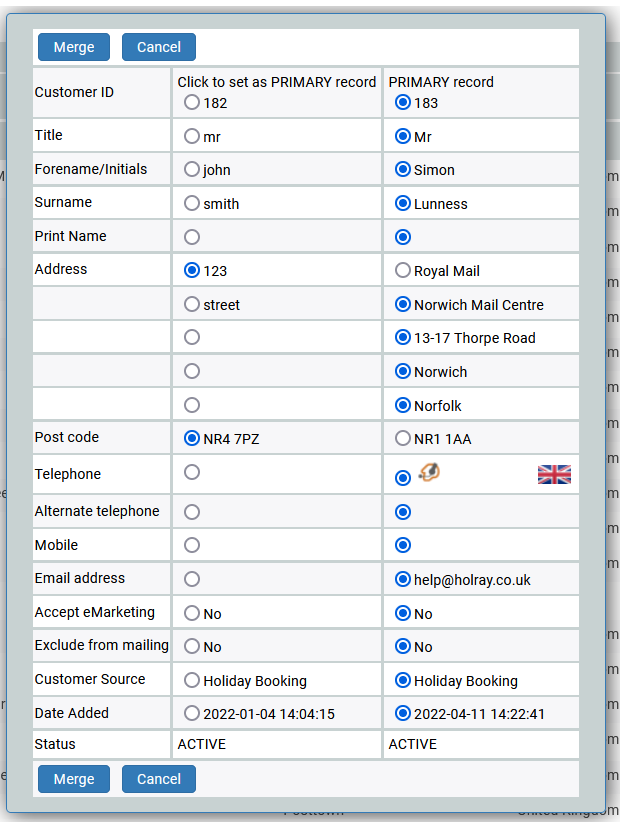Screen dimensions: 620x822
Task: Pick "13-17 Thorpe Road" address line
Action: (x=403, y=338)
